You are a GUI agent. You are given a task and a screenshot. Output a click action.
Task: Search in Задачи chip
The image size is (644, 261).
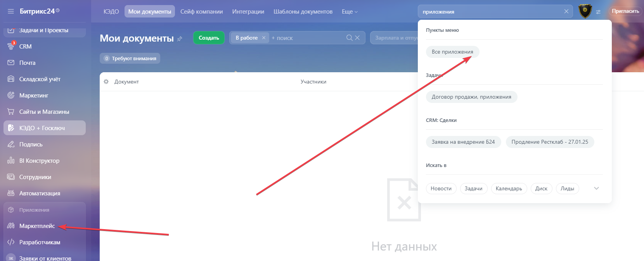[x=474, y=188]
